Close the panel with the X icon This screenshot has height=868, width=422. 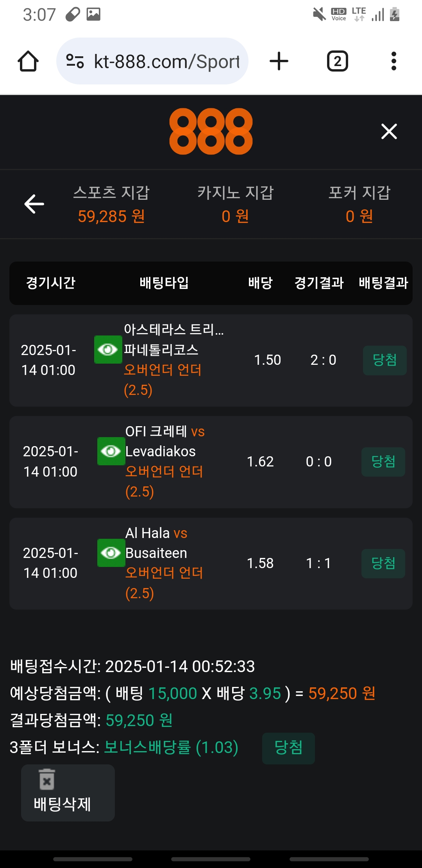point(389,131)
